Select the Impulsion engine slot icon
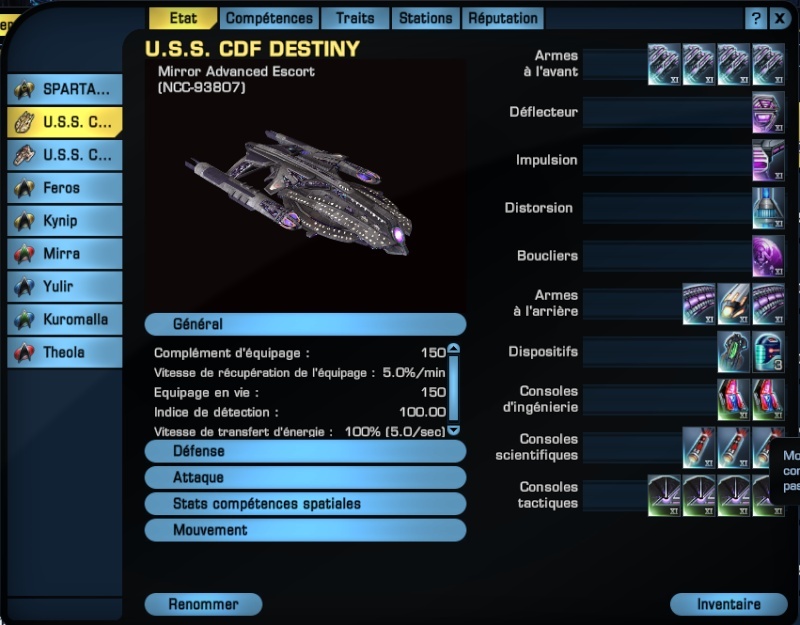The height and width of the screenshot is (625, 800). tap(768, 160)
